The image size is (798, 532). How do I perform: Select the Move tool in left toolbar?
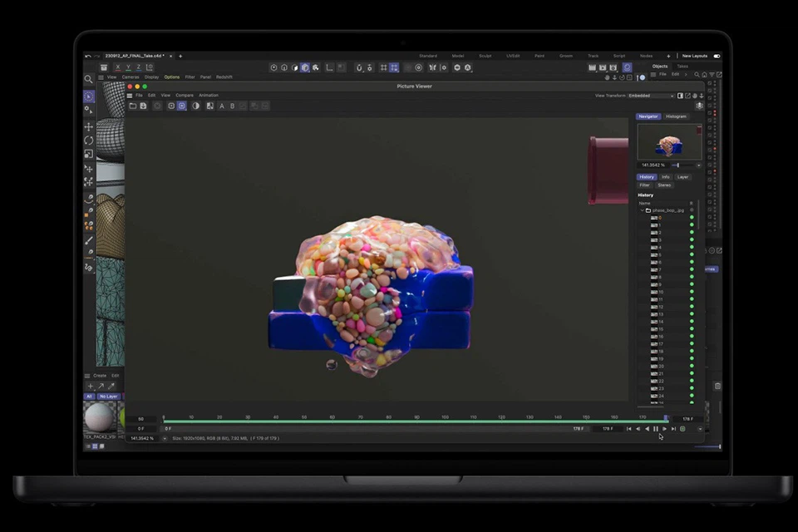tap(89, 126)
